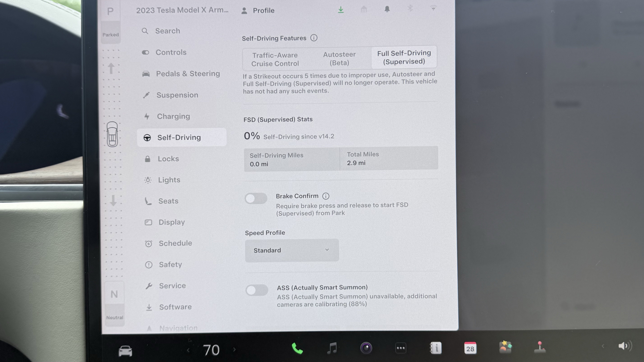Image resolution: width=644 pixels, height=362 pixels.
Task: Open the Calendar app showing 28
Action: click(x=470, y=348)
